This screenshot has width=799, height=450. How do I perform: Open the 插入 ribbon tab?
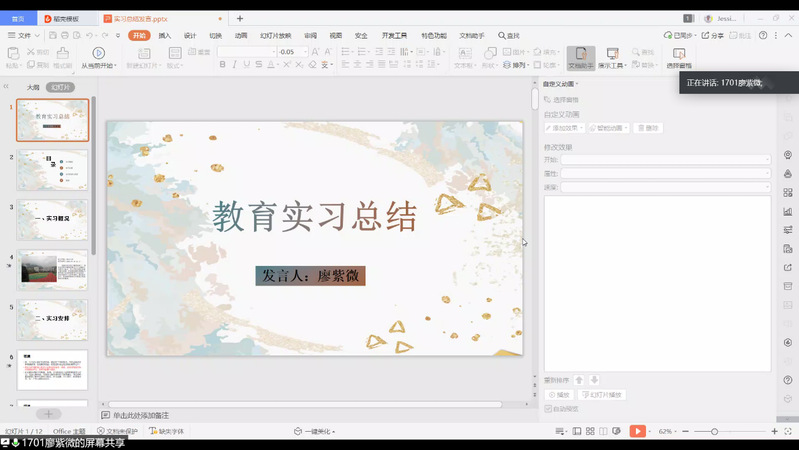(164, 35)
